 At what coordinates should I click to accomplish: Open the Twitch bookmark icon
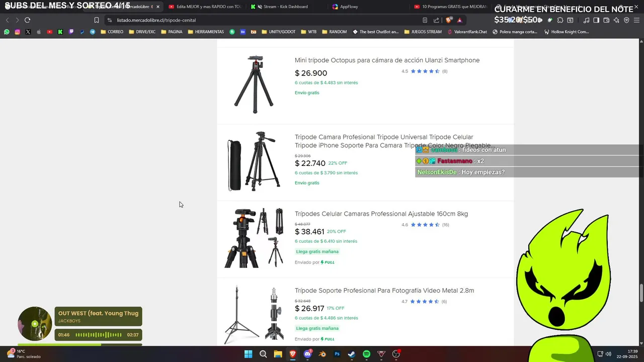(x=71, y=32)
